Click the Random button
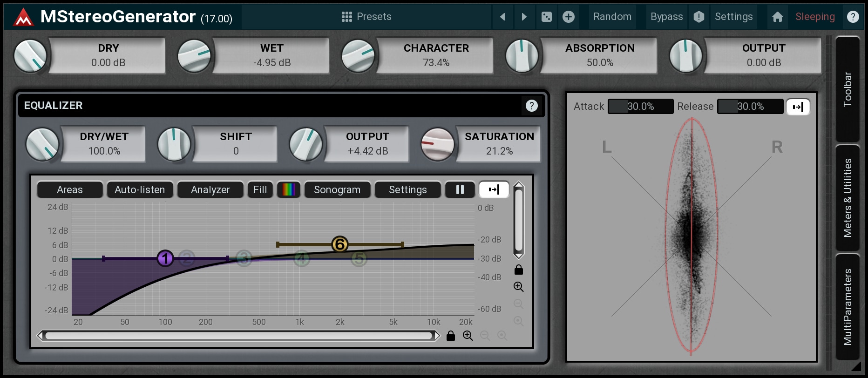The image size is (868, 378). [612, 17]
